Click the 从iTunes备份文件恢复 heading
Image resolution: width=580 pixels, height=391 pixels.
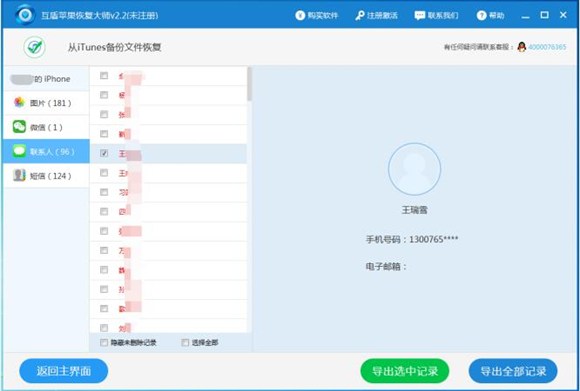tap(114, 47)
